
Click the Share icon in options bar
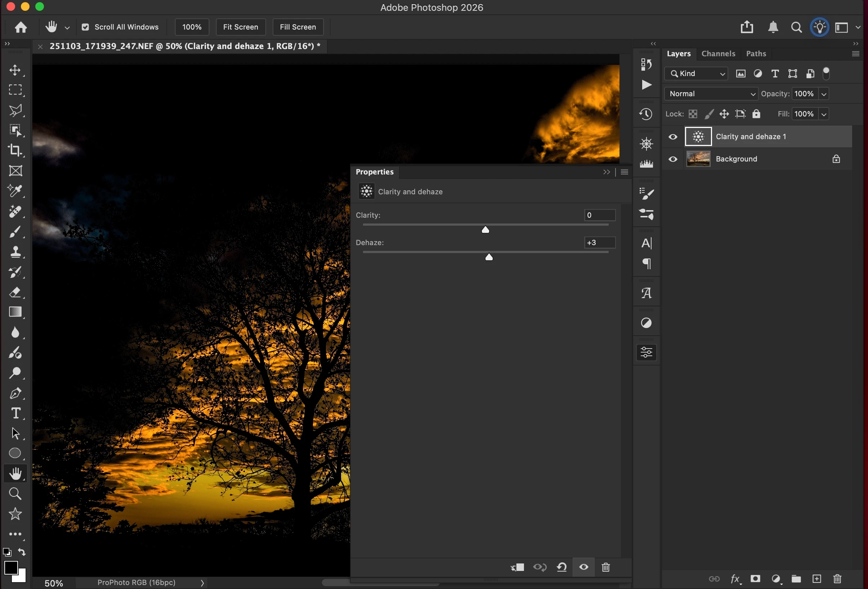747,27
